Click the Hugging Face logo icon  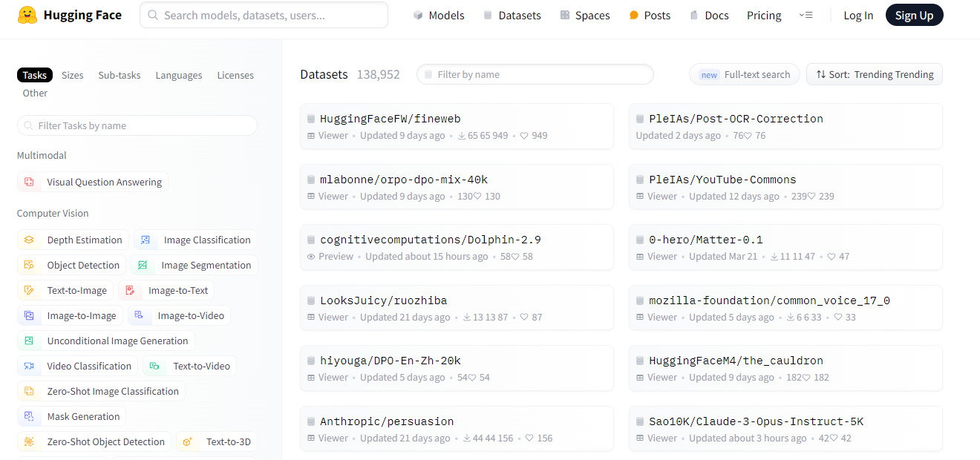(27, 15)
